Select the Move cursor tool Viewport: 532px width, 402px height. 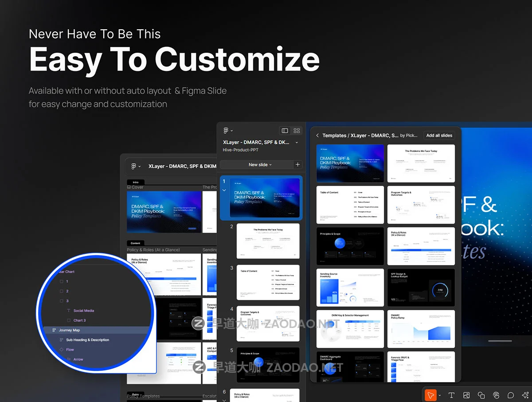point(430,395)
